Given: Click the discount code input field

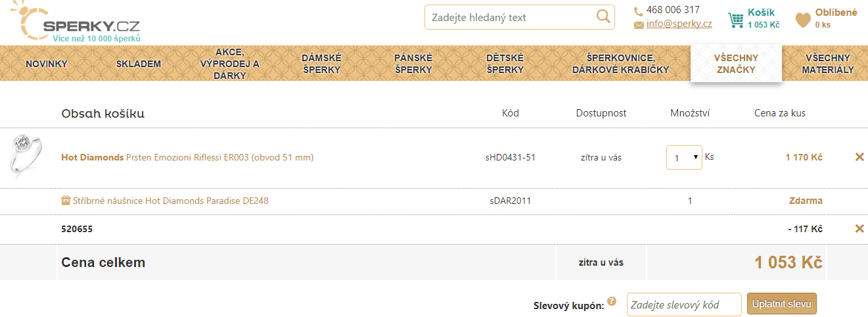Looking at the screenshot, I should point(683,305).
